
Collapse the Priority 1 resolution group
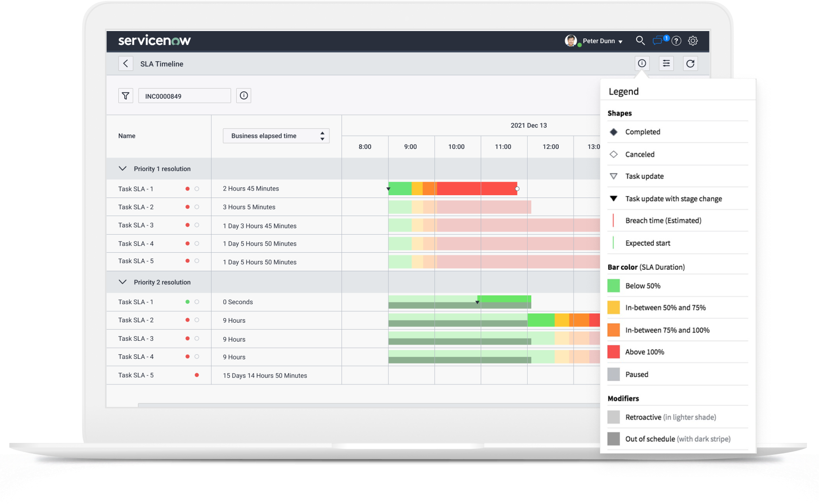(123, 169)
